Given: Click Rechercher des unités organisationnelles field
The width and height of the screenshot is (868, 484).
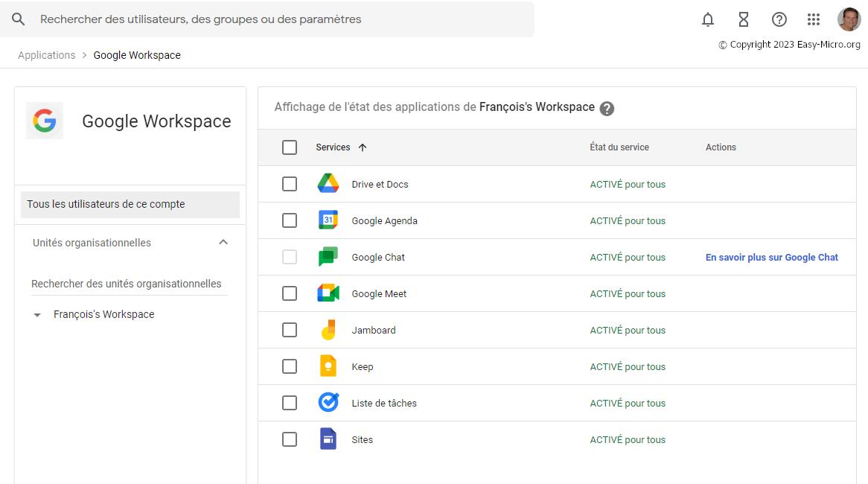Looking at the screenshot, I should pos(130,284).
